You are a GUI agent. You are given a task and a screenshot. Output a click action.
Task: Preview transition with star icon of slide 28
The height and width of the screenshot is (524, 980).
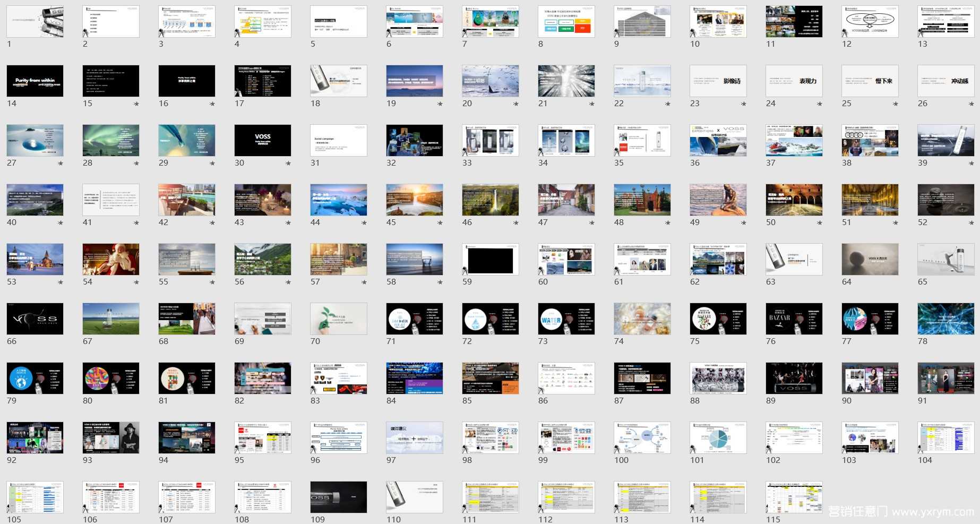coord(136,164)
